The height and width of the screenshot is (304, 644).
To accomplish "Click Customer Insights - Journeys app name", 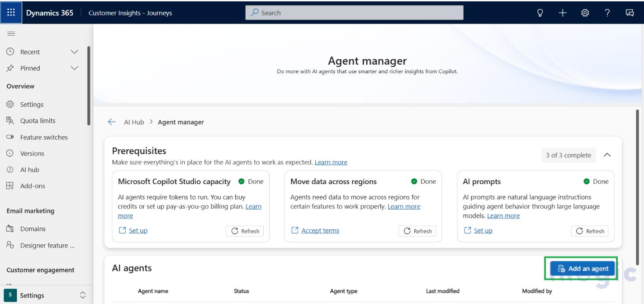I will (130, 13).
